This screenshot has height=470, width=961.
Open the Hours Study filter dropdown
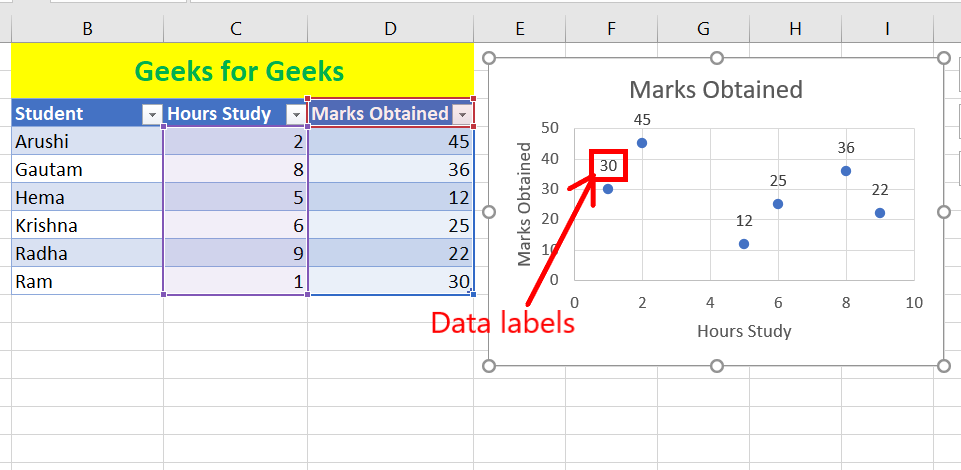click(x=297, y=114)
